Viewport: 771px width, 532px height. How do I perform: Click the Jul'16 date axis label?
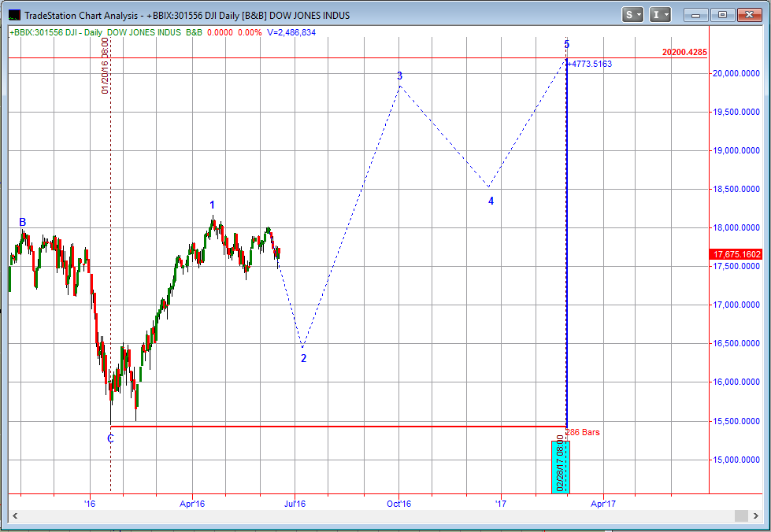pyautogui.click(x=295, y=504)
